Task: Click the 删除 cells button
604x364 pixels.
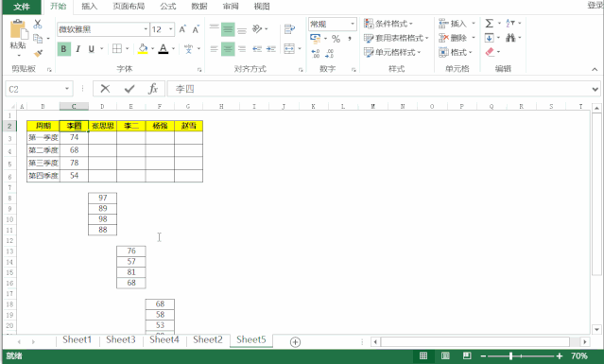Action: (453, 38)
